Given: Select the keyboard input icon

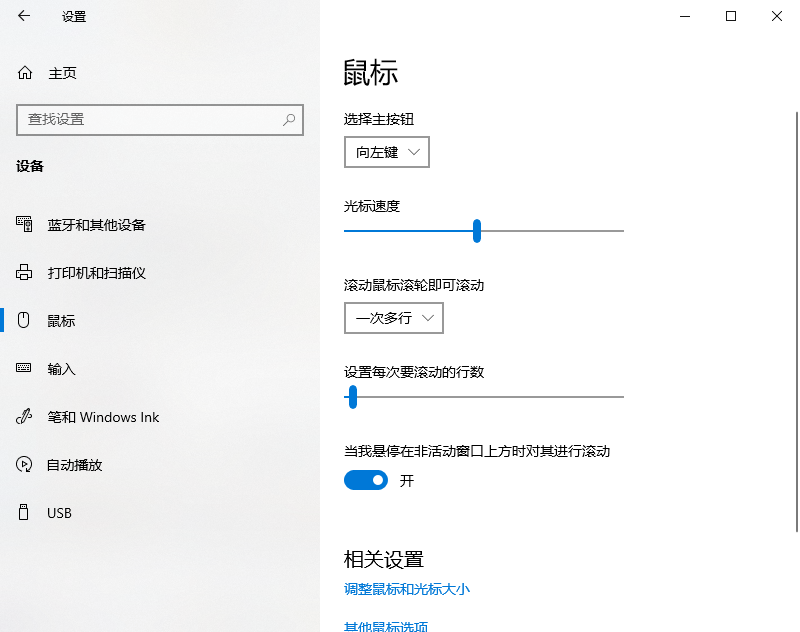Looking at the screenshot, I should point(22,368).
